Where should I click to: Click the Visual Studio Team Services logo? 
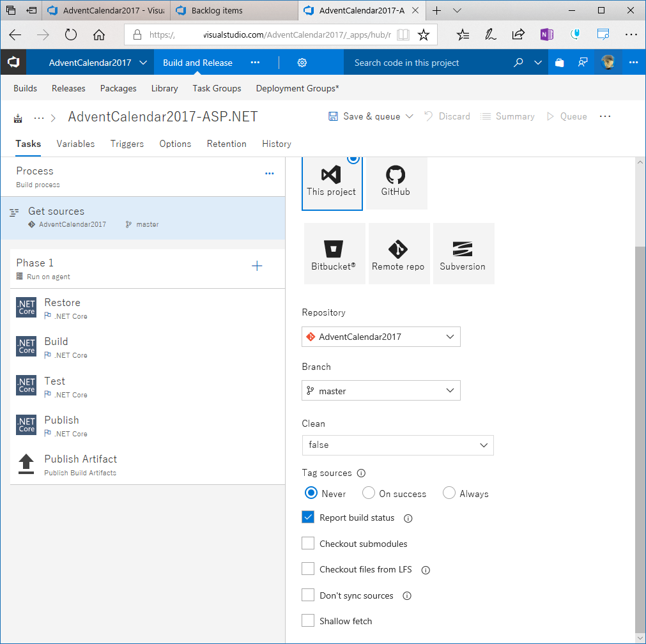[x=13, y=62]
